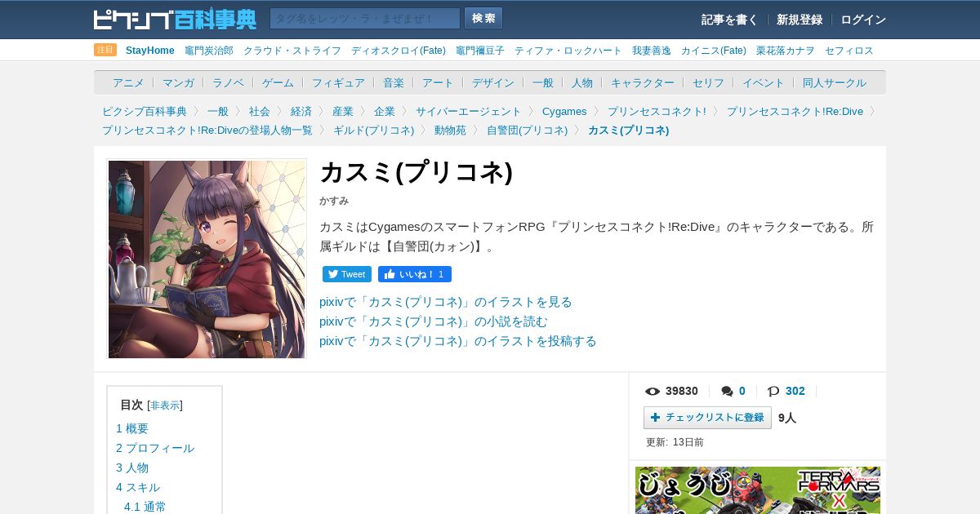
Task: Open trending tag 竈門炭治郎
Action: pyautogui.click(x=209, y=51)
